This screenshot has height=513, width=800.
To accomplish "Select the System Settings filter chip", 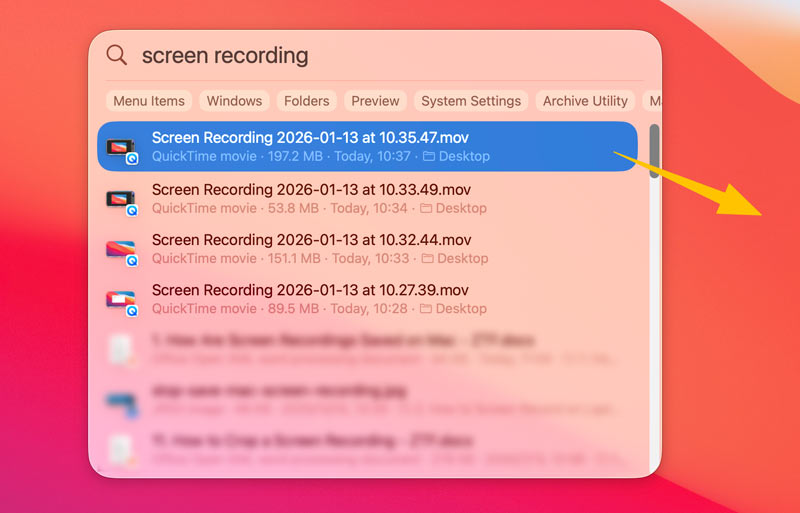I will (x=471, y=101).
